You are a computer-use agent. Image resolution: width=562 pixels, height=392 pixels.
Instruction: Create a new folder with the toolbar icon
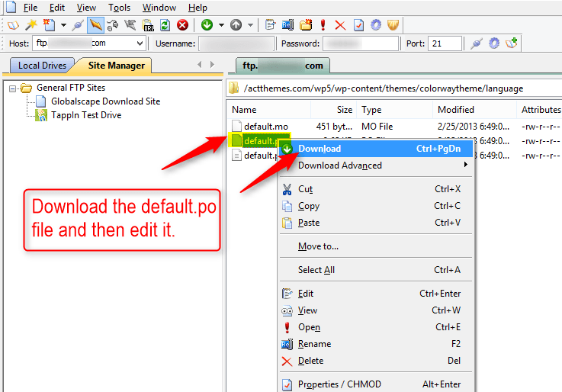pyautogui.click(x=305, y=25)
